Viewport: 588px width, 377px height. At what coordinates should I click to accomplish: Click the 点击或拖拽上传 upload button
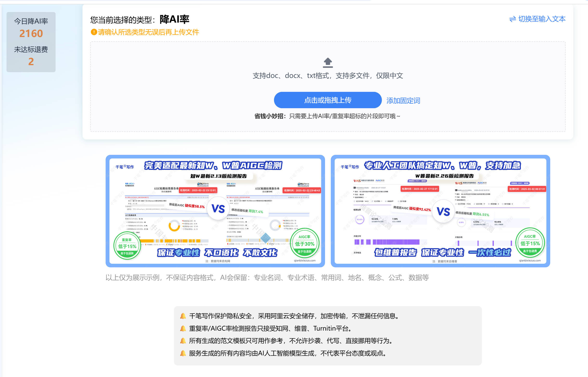[328, 100]
